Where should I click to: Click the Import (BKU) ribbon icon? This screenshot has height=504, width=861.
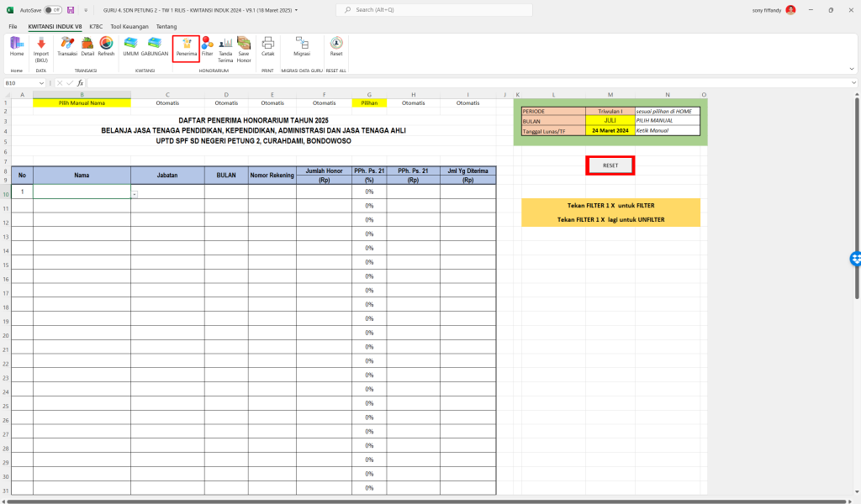tap(41, 50)
